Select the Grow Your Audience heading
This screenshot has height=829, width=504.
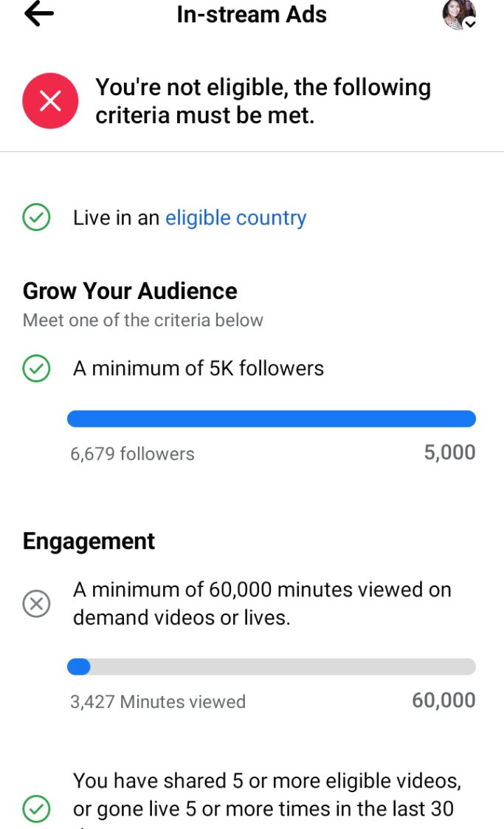[130, 292]
